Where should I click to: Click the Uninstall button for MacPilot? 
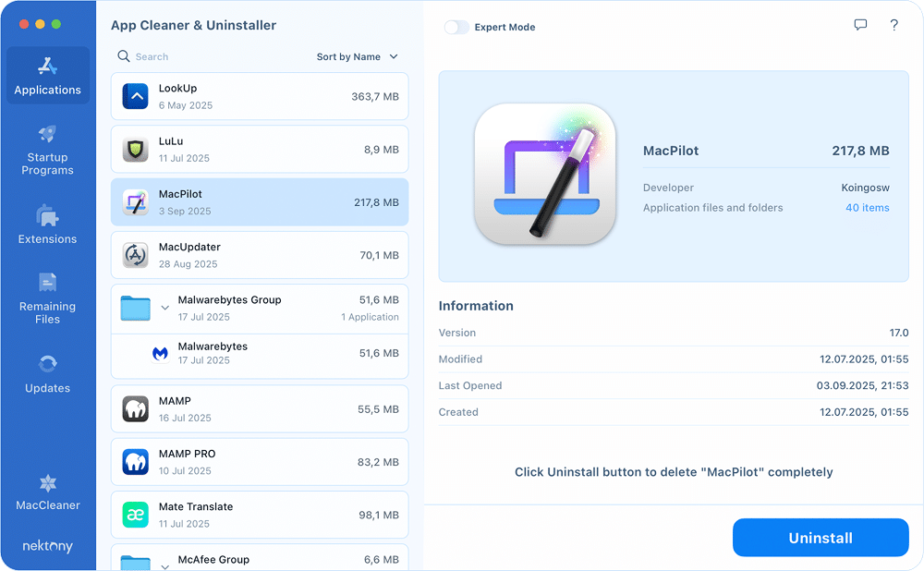pyautogui.click(x=820, y=537)
